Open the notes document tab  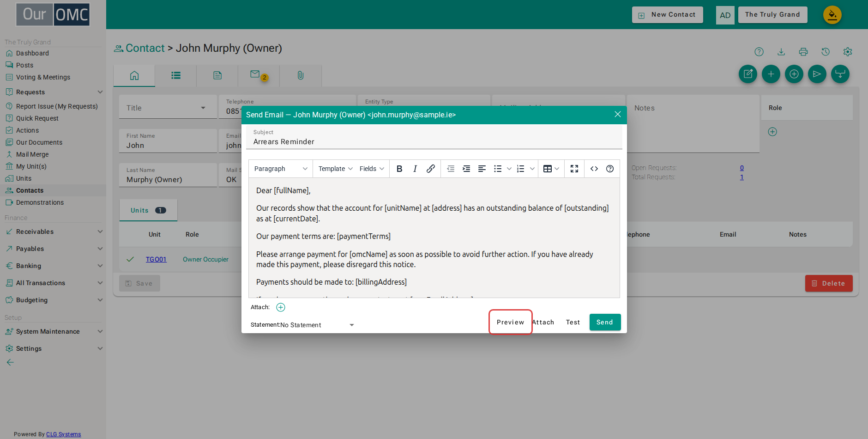click(217, 75)
